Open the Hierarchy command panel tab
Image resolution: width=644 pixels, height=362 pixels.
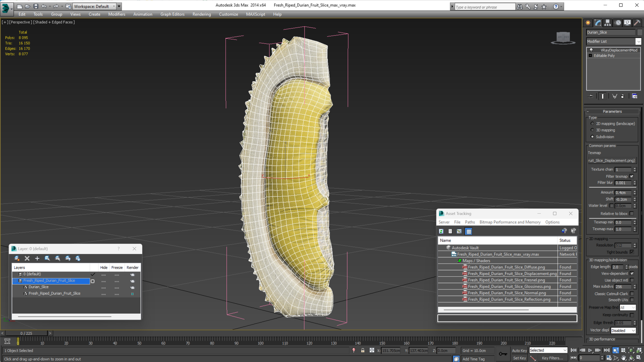click(x=607, y=23)
